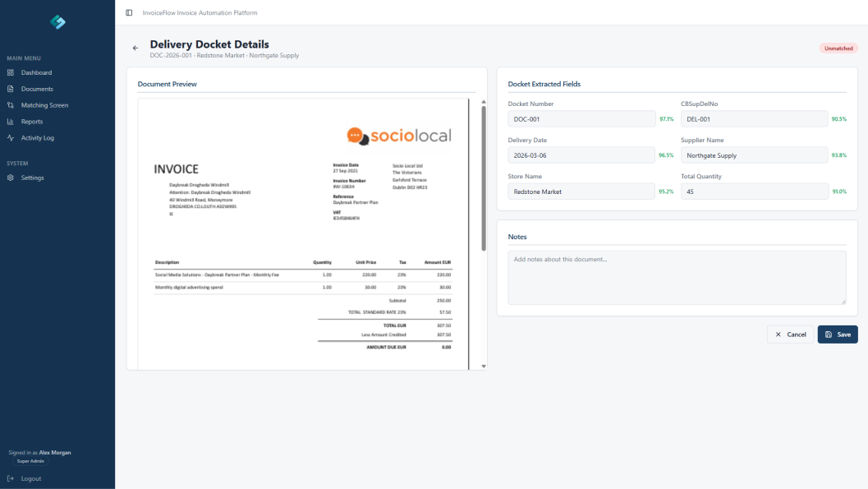This screenshot has height=489, width=868.
Task: Click the preview scroll down arrow
Action: 484,366
